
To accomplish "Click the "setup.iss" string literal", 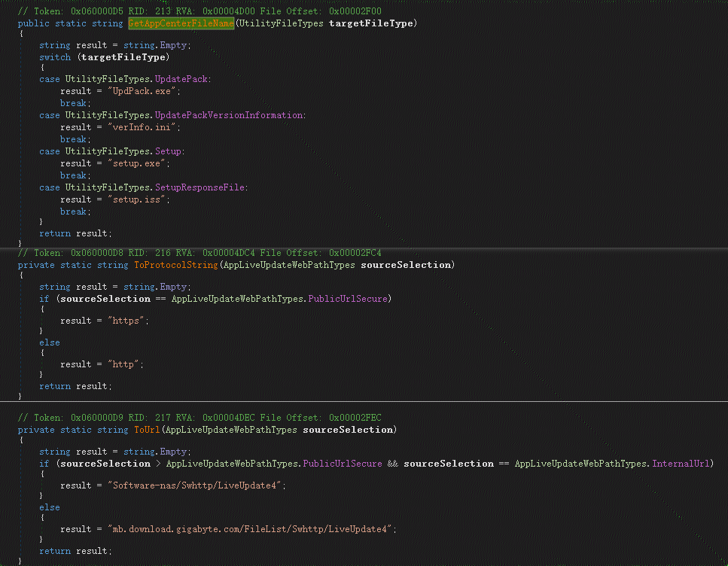I will (136, 199).
